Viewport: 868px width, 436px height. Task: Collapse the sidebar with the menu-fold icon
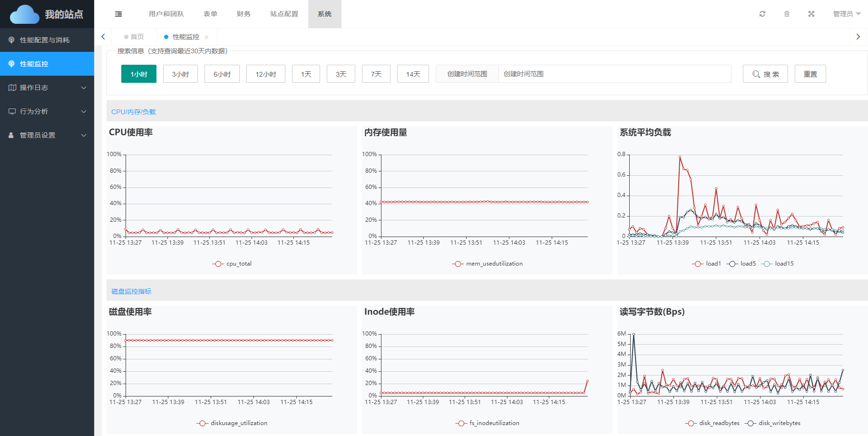pos(118,14)
